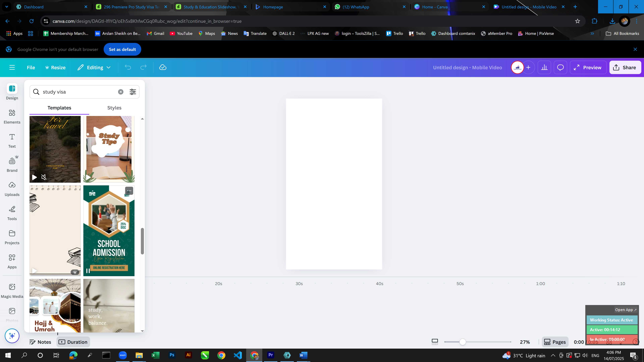Redo the last action
This screenshot has width=644, height=362.
pos(143,67)
